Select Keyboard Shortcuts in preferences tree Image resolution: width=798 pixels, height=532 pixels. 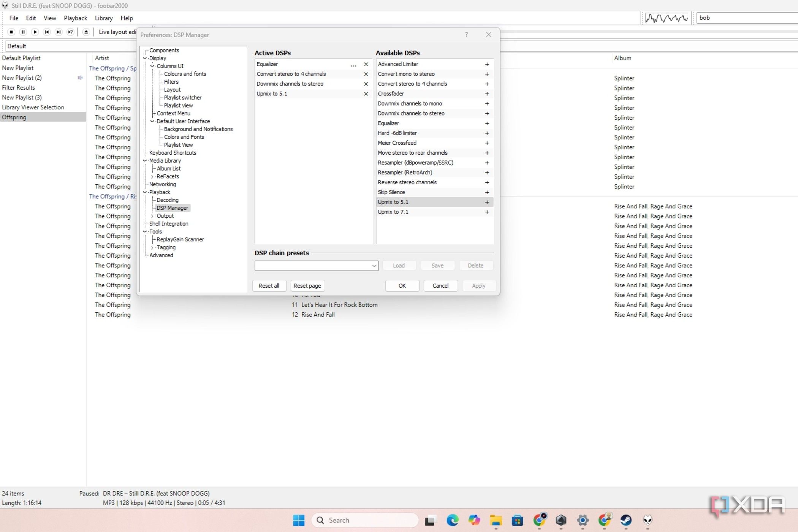173,153
